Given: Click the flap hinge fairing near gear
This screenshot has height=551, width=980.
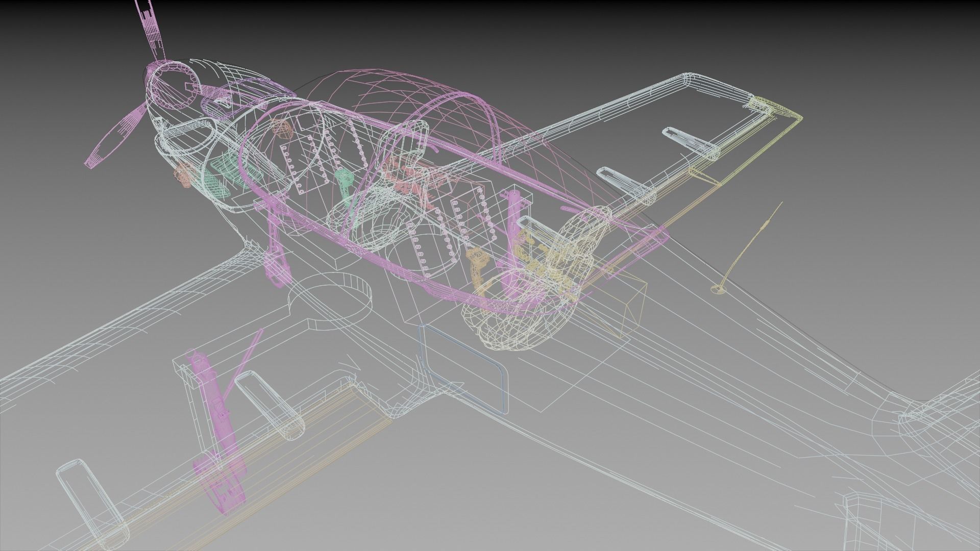Looking at the screenshot, I should click(x=269, y=403).
